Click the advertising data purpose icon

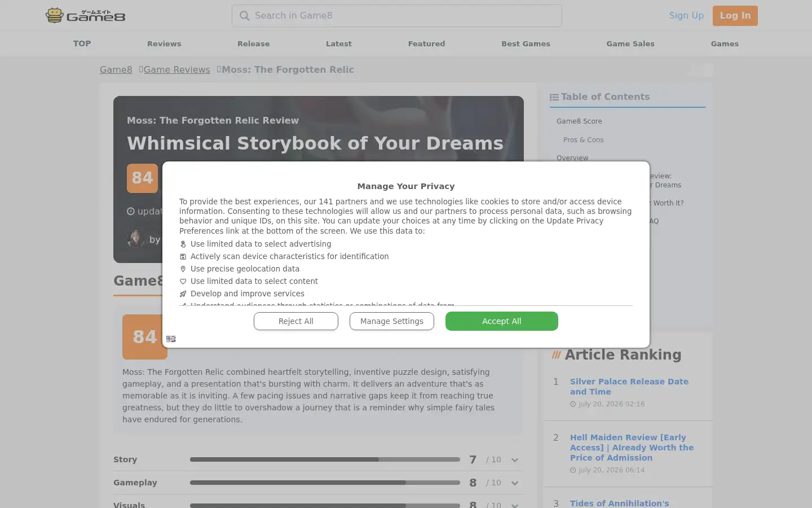click(x=183, y=244)
